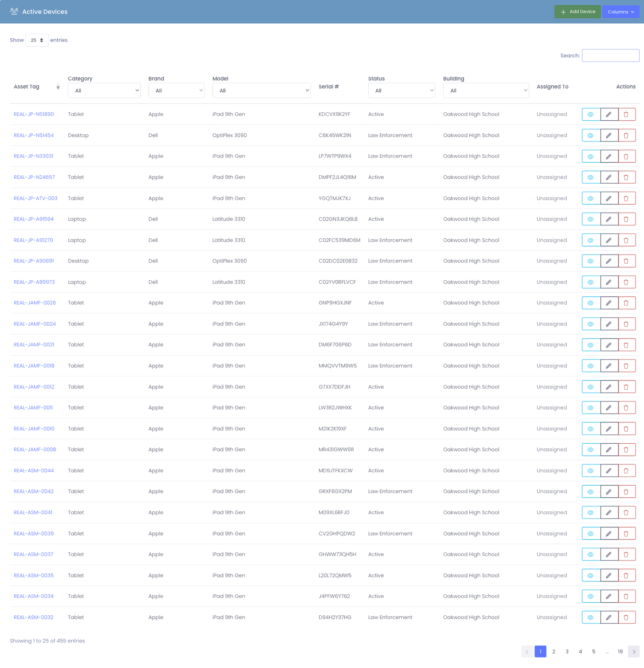This screenshot has width=644, height=668.
Task: Click OptiPlex 3090 model in REAL-JP-N51454 row
Action: pos(229,135)
